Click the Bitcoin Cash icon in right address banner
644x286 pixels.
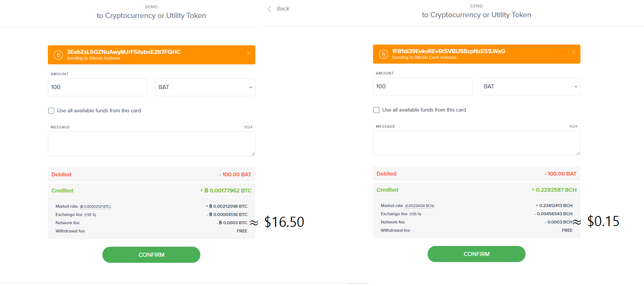(383, 54)
